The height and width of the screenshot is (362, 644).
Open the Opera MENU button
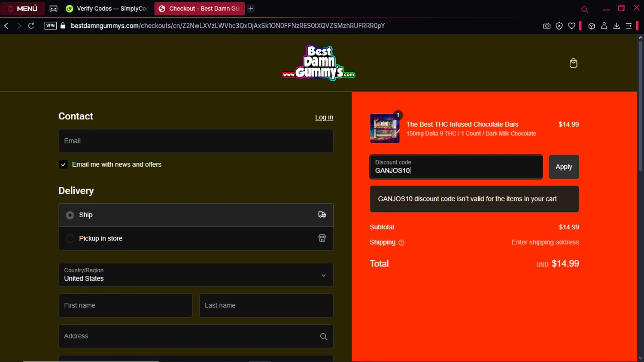(22, 9)
